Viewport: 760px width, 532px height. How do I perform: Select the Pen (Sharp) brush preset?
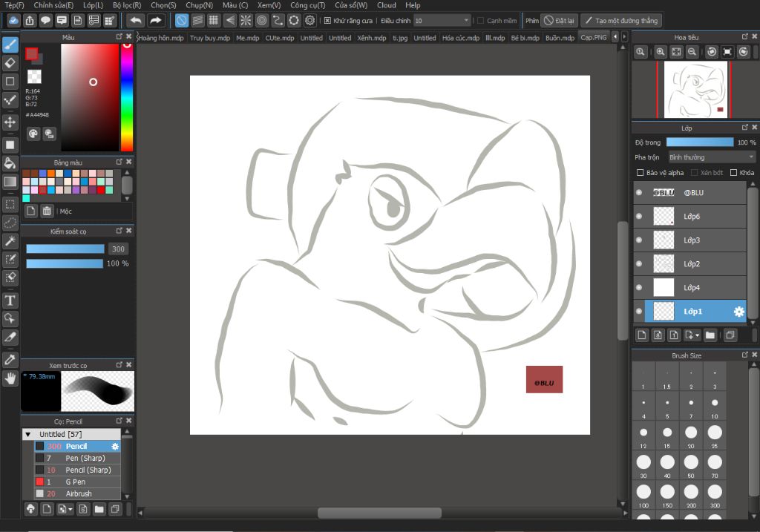pos(77,459)
